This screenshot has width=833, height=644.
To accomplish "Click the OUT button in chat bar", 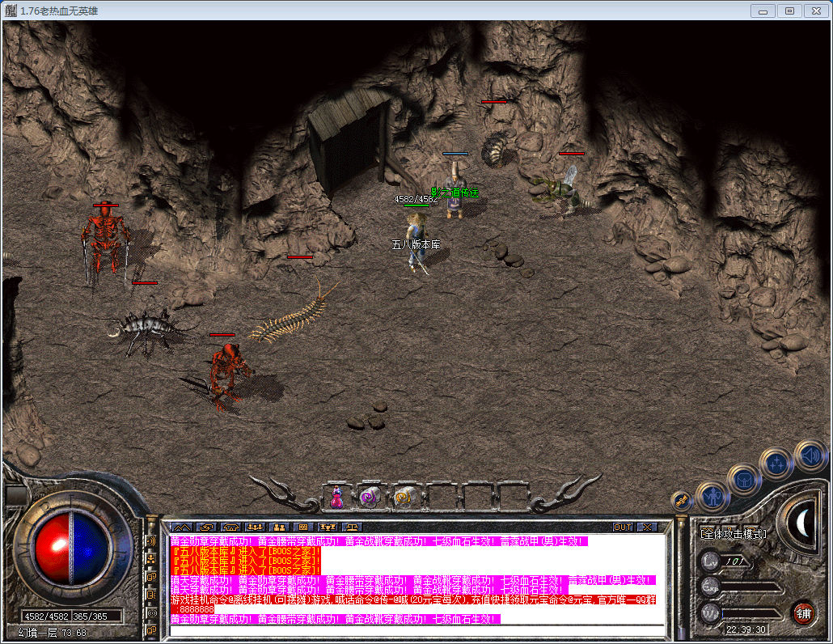I will pos(623,527).
